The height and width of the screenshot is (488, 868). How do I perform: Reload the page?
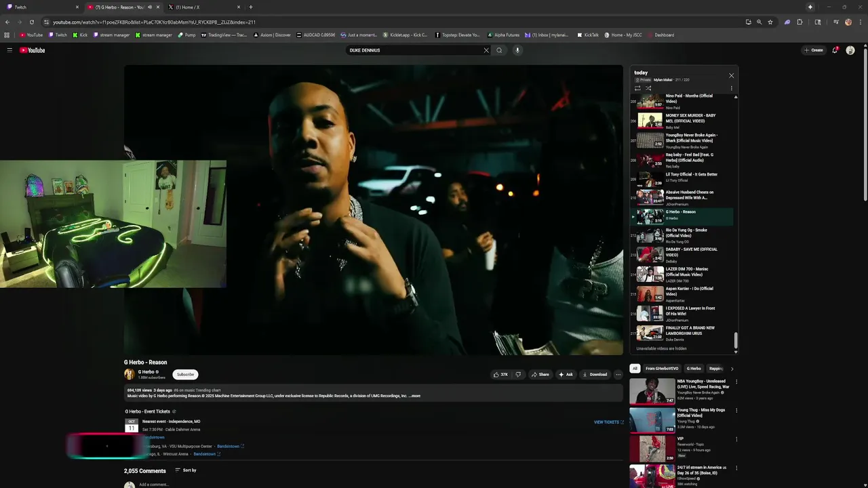coord(31,22)
